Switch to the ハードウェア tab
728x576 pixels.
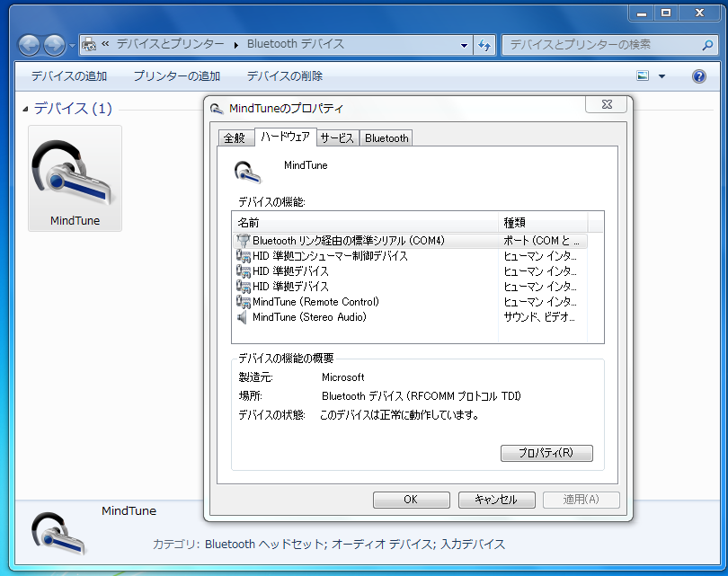pyautogui.click(x=286, y=137)
